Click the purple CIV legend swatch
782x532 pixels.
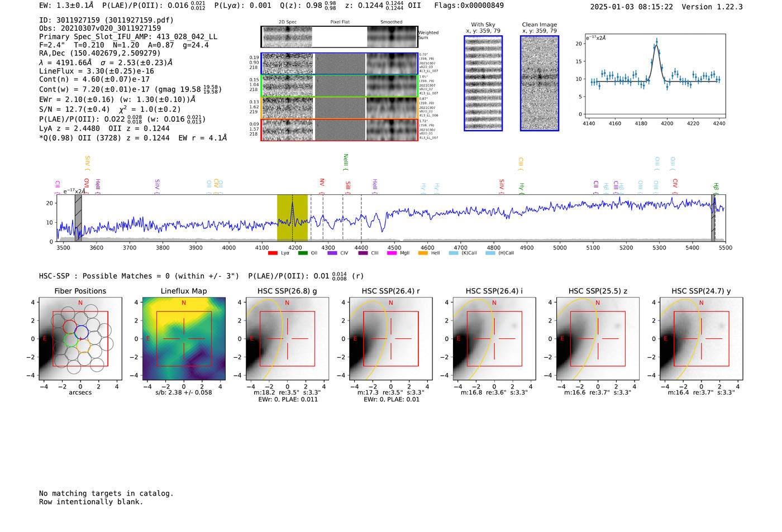[332, 253]
